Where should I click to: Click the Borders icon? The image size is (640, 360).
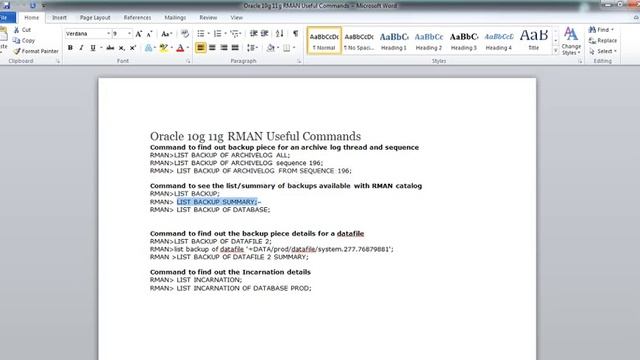[287, 48]
